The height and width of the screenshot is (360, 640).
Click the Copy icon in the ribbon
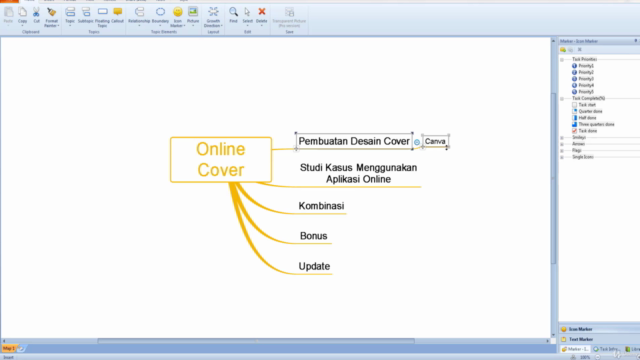tap(22, 12)
